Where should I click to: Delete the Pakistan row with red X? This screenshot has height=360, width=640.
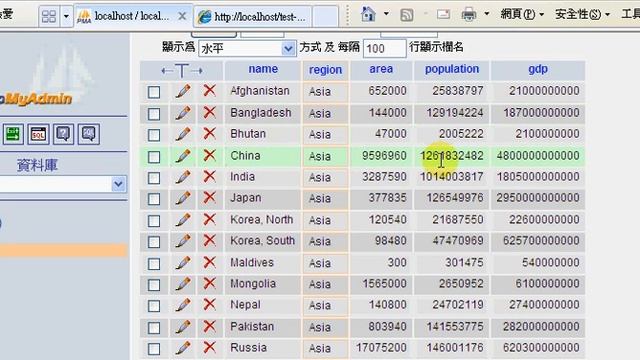[209, 326]
